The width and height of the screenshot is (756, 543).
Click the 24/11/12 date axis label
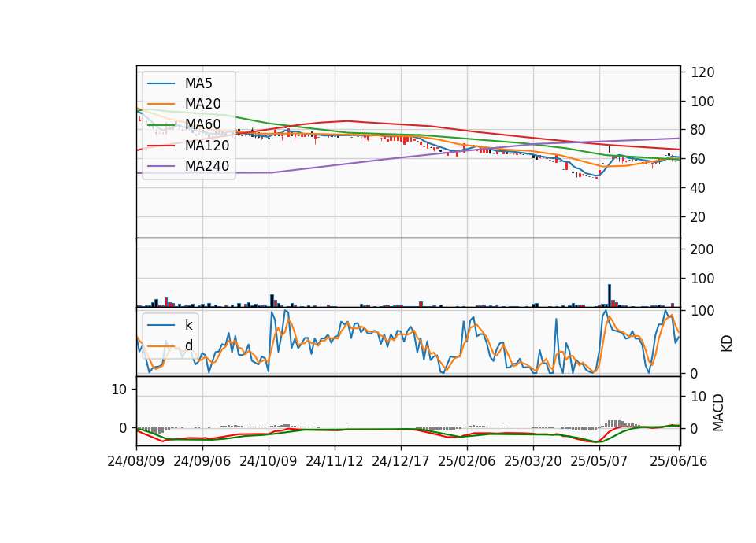coord(334,461)
